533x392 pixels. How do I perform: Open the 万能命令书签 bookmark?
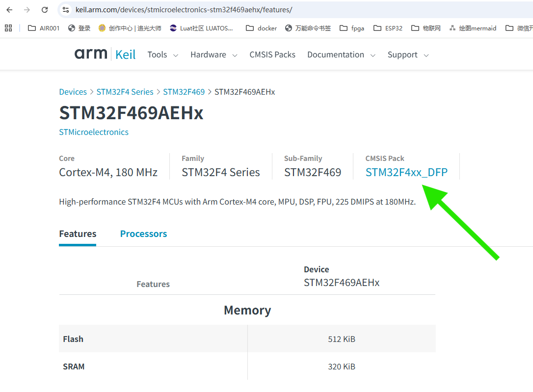point(308,28)
